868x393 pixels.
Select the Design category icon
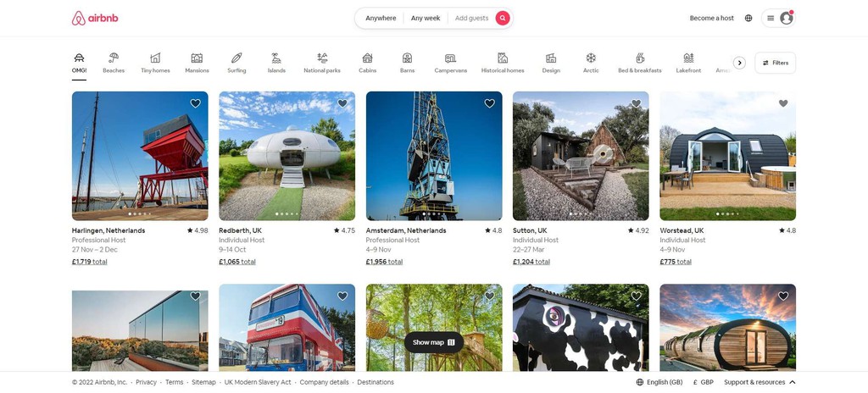tap(551, 58)
